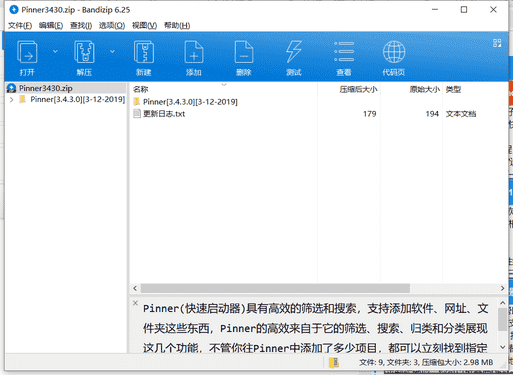Click the grid layout icon in toolbar corner
Image resolution: width=513 pixels, height=375 pixels.
(x=497, y=43)
